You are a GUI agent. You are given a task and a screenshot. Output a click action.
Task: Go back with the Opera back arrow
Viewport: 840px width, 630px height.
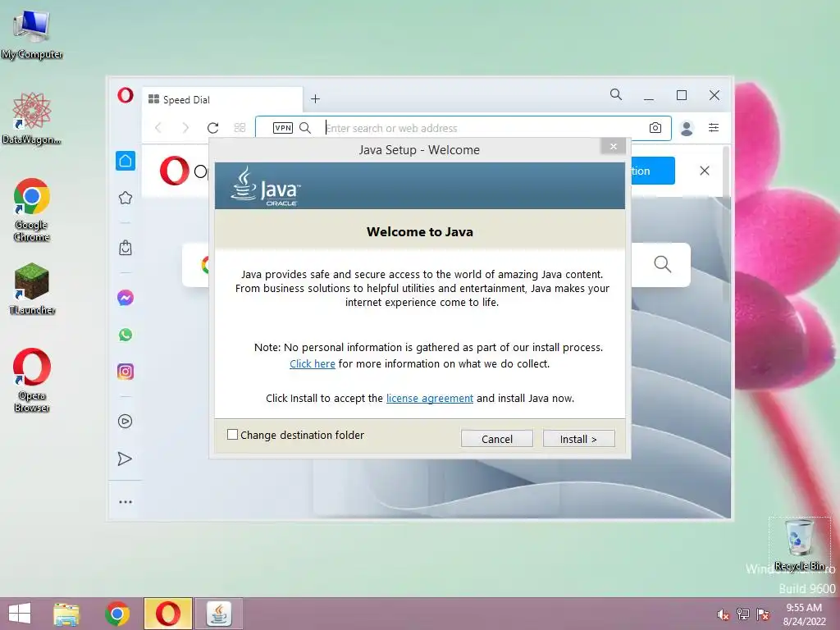pyautogui.click(x=158, y=127)
